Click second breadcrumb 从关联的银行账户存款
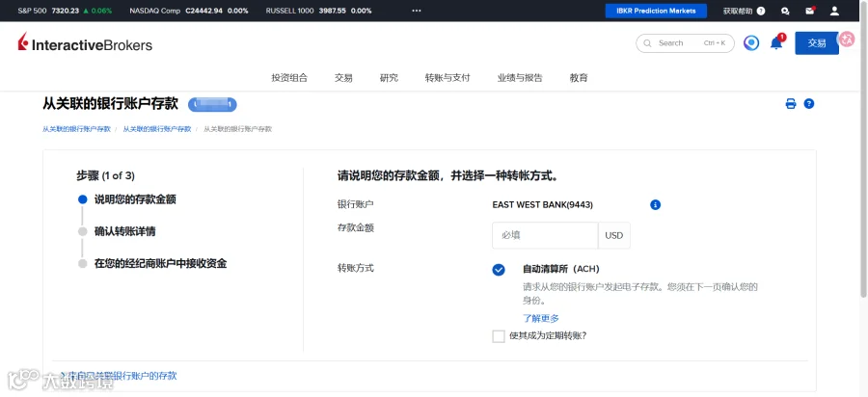Image resolution: width=868 pixels, height=397 pixels. (x=156, y=129)
